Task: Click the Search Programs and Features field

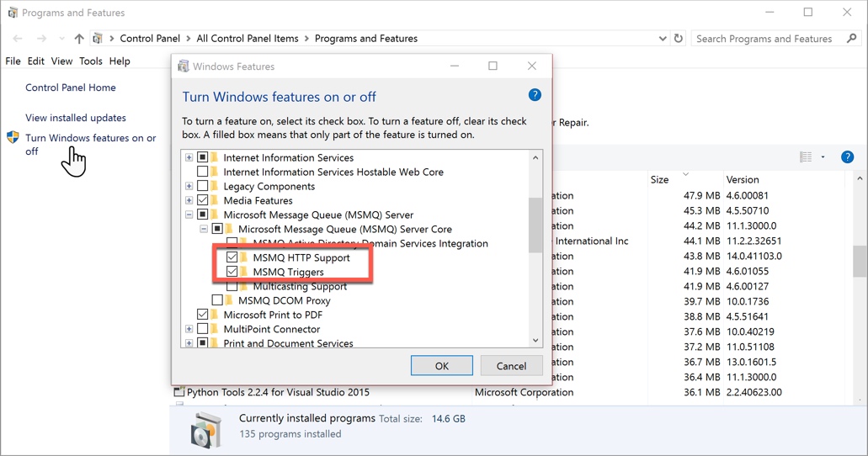Action: click(766, 39)
